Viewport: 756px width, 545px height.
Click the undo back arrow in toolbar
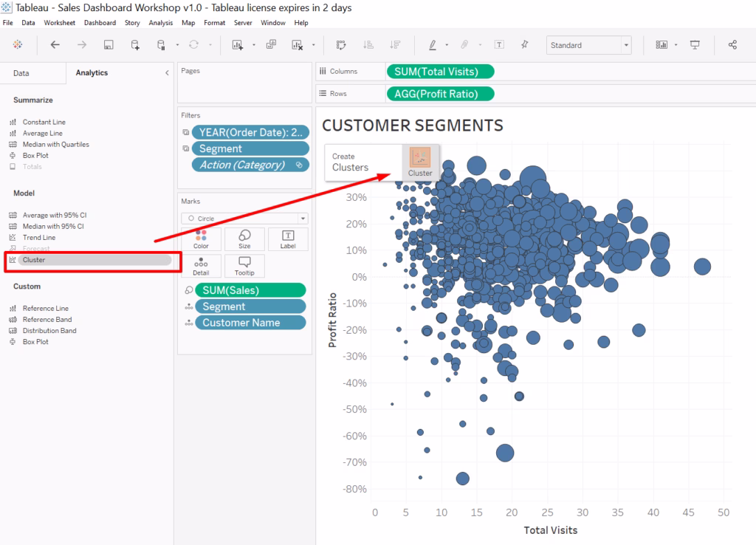point(55,45)
